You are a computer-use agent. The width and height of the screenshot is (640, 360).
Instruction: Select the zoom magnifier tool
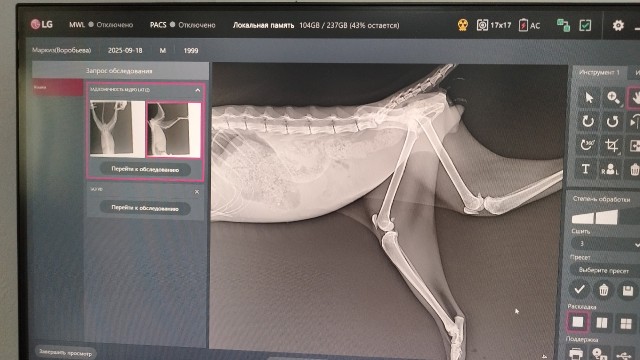point(613,98)
